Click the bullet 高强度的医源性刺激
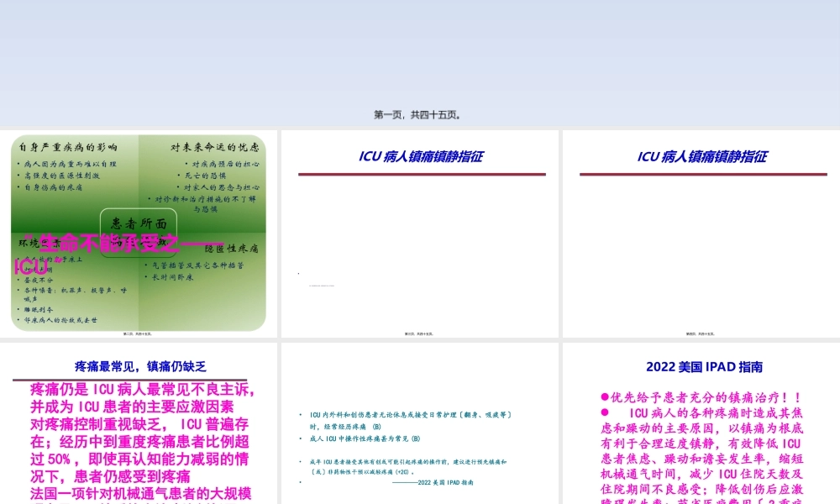 click(x=62, y=176)
